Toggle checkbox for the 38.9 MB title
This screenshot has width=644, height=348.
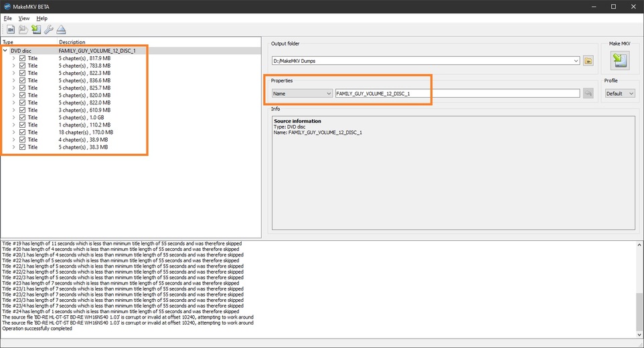[x=22, y=139]
